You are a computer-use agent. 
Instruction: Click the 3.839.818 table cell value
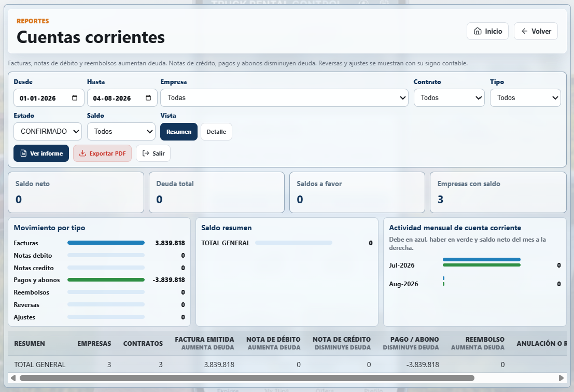tap(219, 365)
